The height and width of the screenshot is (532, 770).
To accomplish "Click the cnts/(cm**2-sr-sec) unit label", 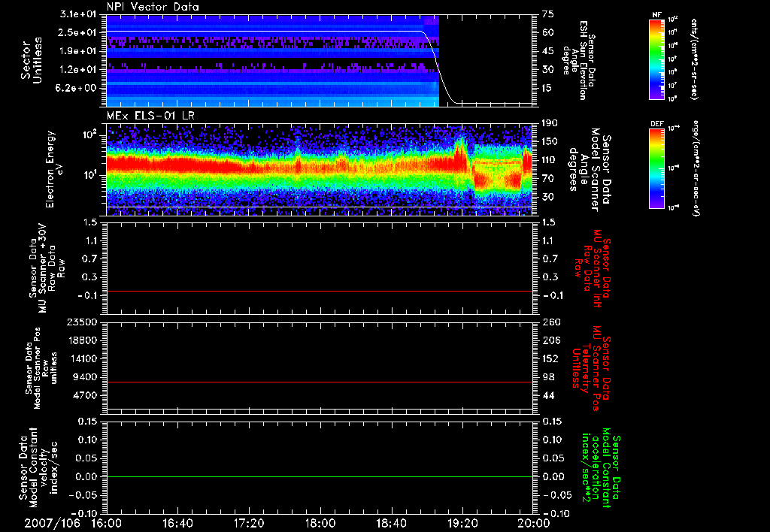I will [x=694, y=59].
